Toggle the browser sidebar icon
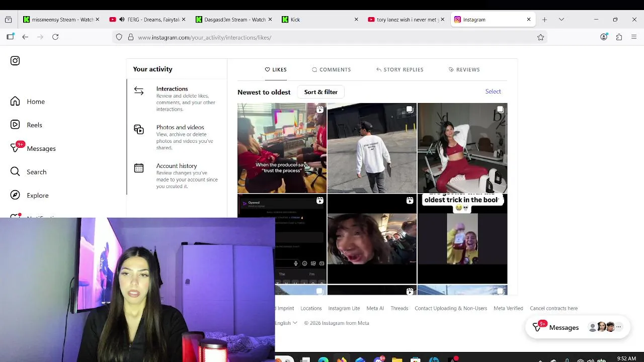This screenshot has width=644, height=362. [x=10, y=37]
